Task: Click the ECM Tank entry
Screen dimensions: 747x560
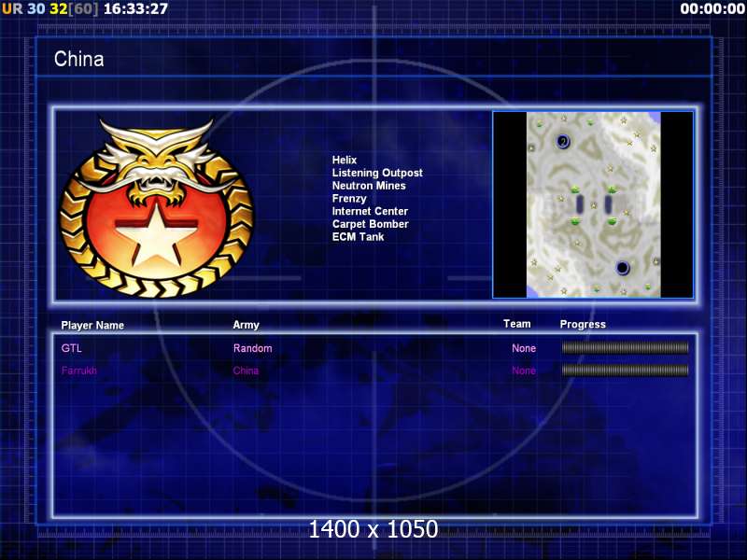Action: point(358,237)
